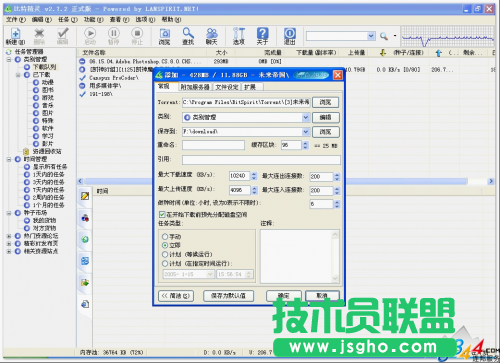The height and width of the screenshot is (363, 500).
Task: Click the 查找 magnifier search icon
Action: pyautogui.click(x=188, y=36)
